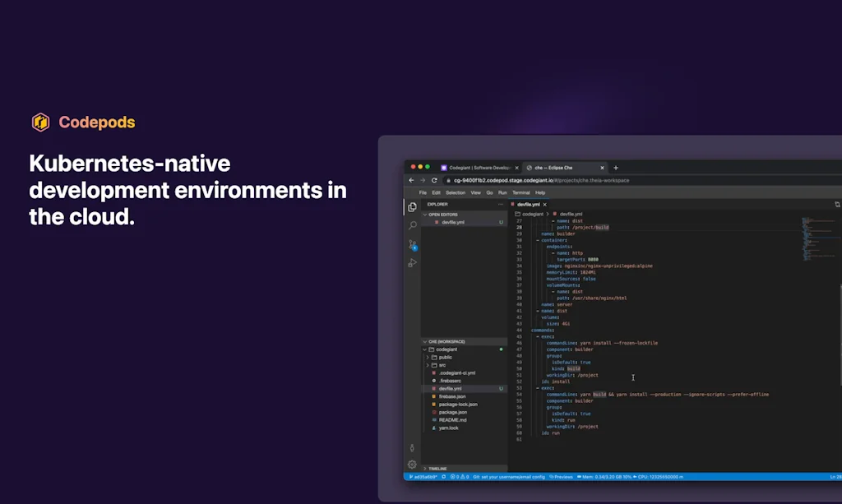The width and height of the screenshot is (842, 504).
Task: Click the devfile.yml modified marker U
Action: click(x=500, y=222)
